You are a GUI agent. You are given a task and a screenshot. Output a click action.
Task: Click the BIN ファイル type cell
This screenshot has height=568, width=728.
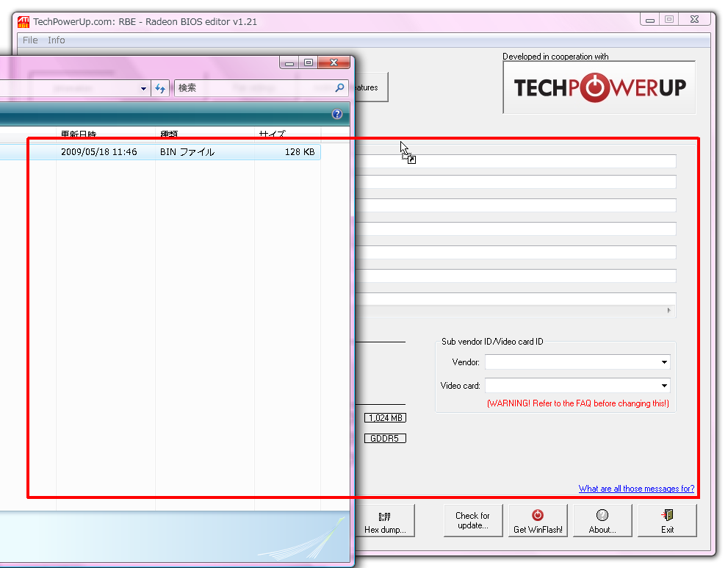click(187, 152)
